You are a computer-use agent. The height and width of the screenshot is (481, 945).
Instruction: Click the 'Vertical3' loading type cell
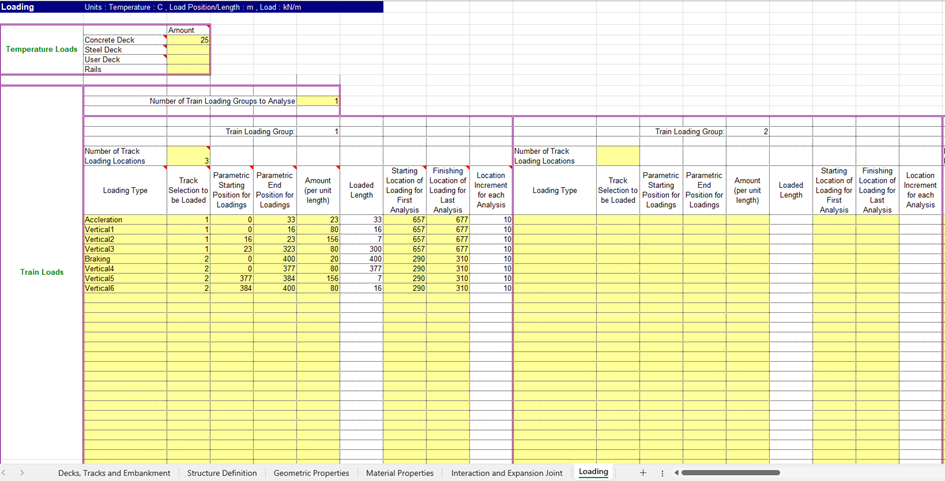[x=125, y=249]
